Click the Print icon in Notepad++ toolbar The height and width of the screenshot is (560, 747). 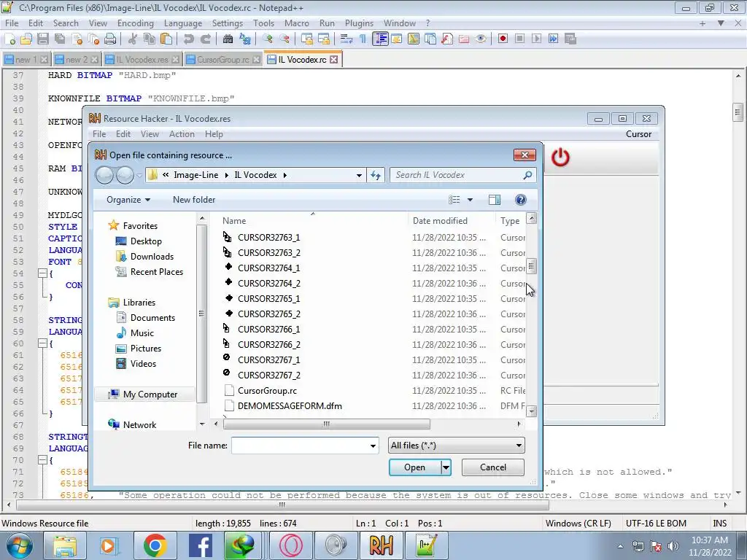pos(110,39)
